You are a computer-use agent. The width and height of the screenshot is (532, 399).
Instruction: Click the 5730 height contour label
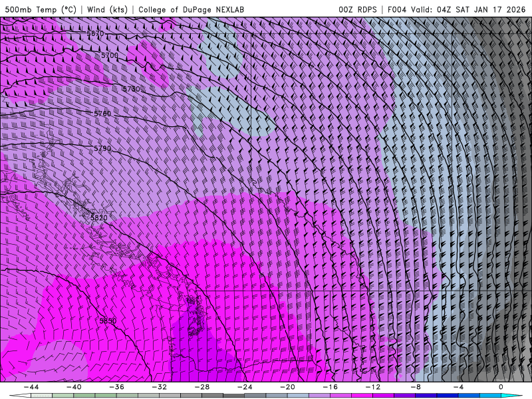pyautogui.click(x=131, y=89)
